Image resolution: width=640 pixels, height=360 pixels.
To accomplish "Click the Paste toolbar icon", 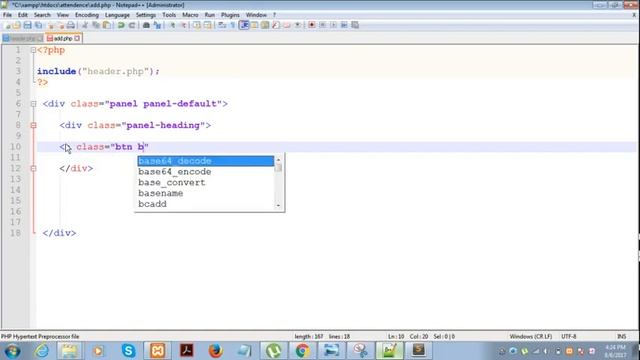I will pos(107,25).
